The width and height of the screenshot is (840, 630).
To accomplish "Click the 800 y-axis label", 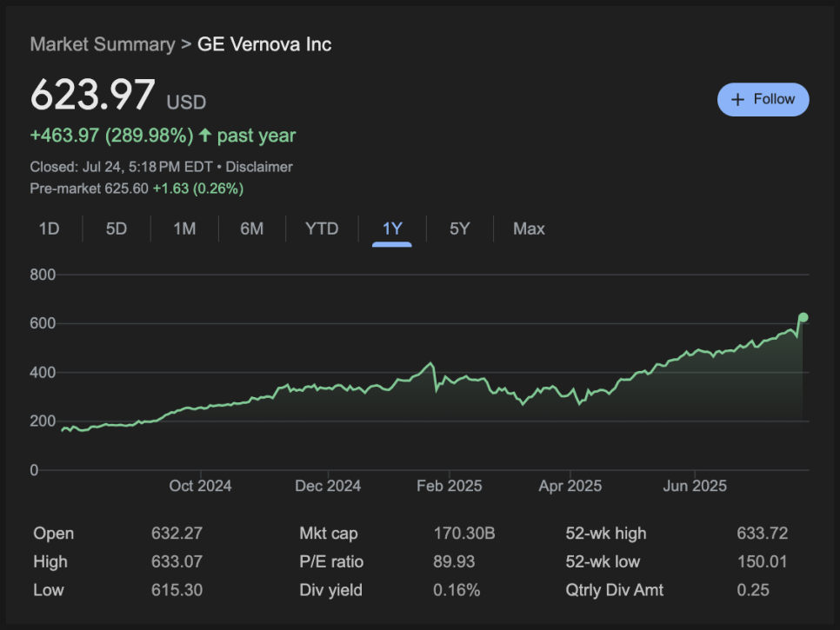I will [43, 275].
